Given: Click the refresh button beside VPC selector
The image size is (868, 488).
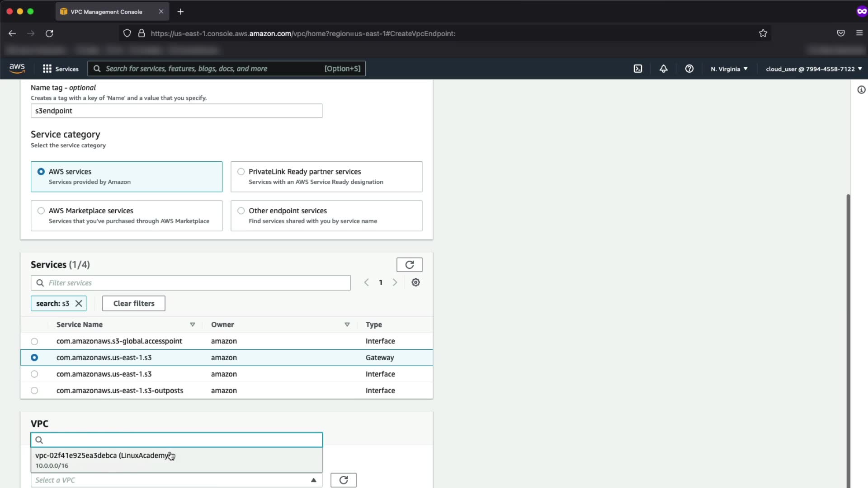Looking at the screenshot, I should (x=343, y=480).
